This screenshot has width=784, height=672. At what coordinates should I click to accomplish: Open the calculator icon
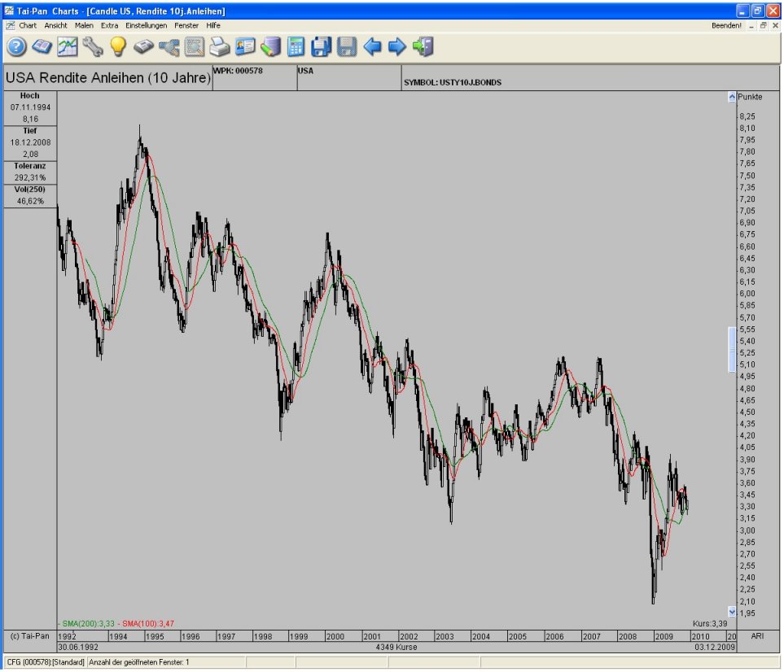click(x=296, y=47)
